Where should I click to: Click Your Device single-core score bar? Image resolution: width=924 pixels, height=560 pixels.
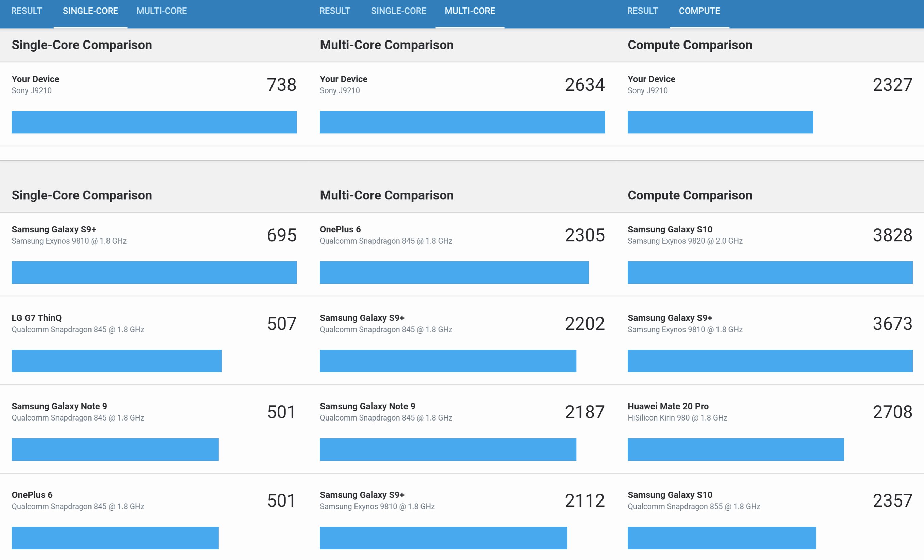[x=154, y=122]
